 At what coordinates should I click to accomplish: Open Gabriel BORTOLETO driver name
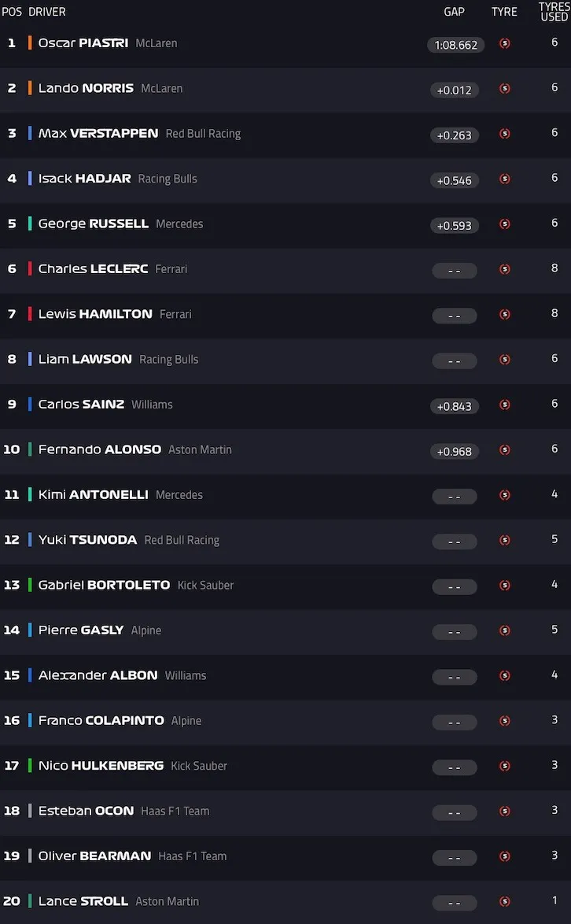coord(104,585)
